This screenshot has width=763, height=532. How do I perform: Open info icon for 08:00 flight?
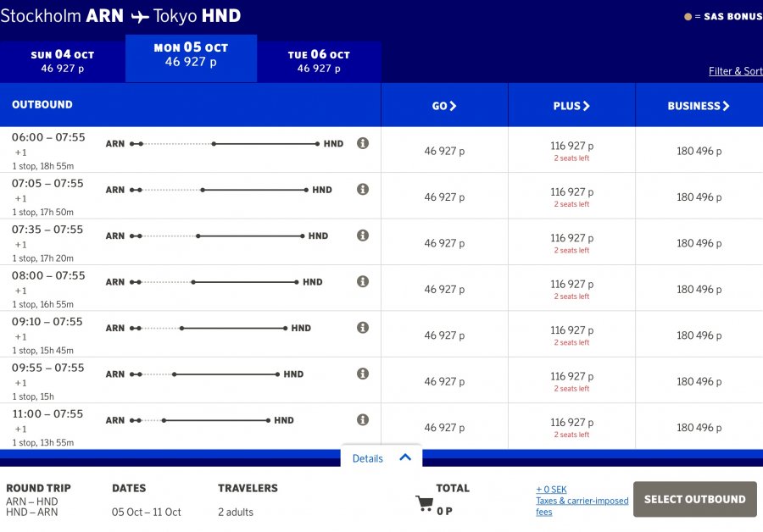(x=363, y=281)
